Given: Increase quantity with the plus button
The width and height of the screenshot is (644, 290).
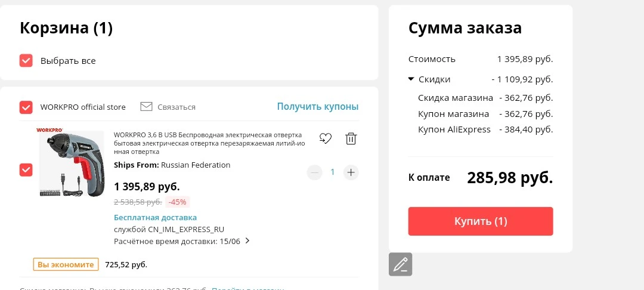Looking at the screenshot, I should 351,172.
